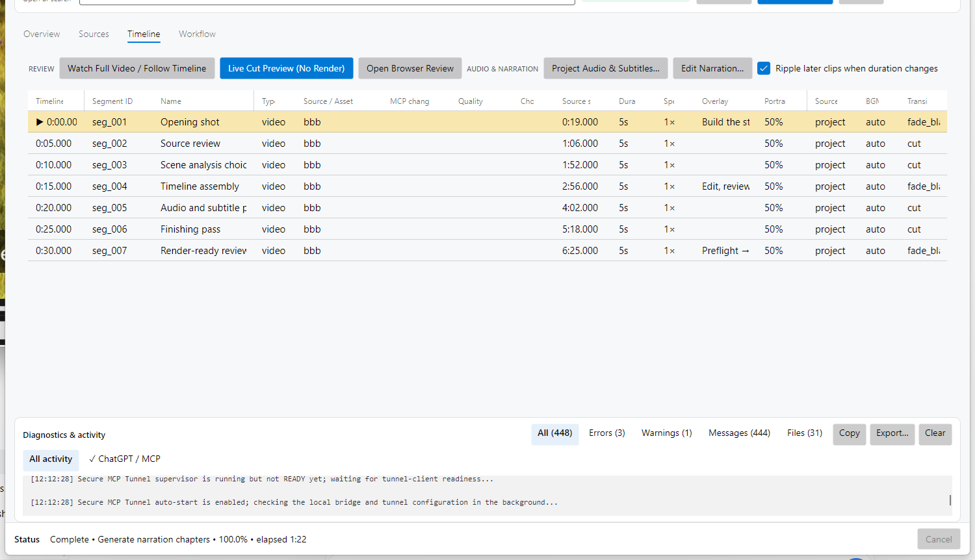Select All activity filter

[51, 459]
